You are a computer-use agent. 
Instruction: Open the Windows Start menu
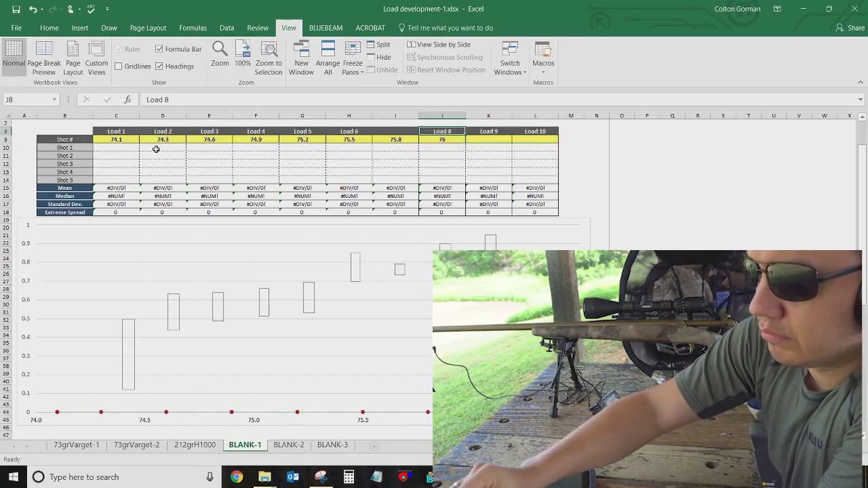14,476
